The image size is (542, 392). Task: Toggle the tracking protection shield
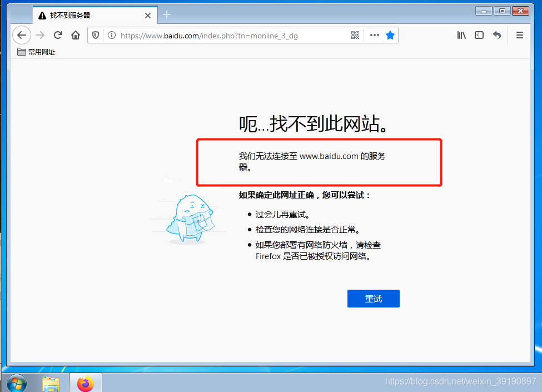coord(95,34)
